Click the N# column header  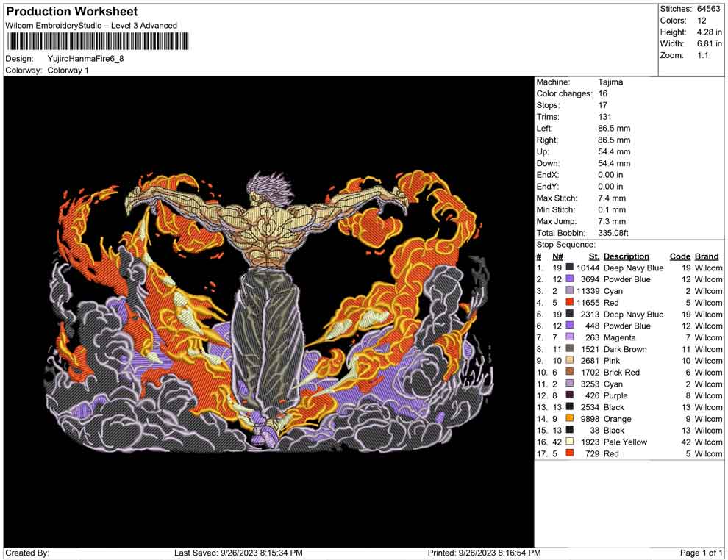(x=557, y=256)
